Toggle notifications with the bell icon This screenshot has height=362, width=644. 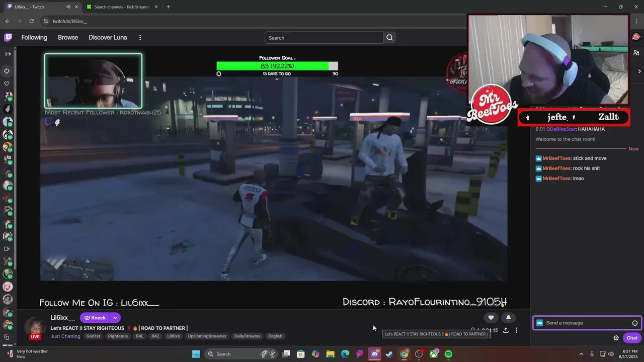pyautogui.click(x=508, y=318)
